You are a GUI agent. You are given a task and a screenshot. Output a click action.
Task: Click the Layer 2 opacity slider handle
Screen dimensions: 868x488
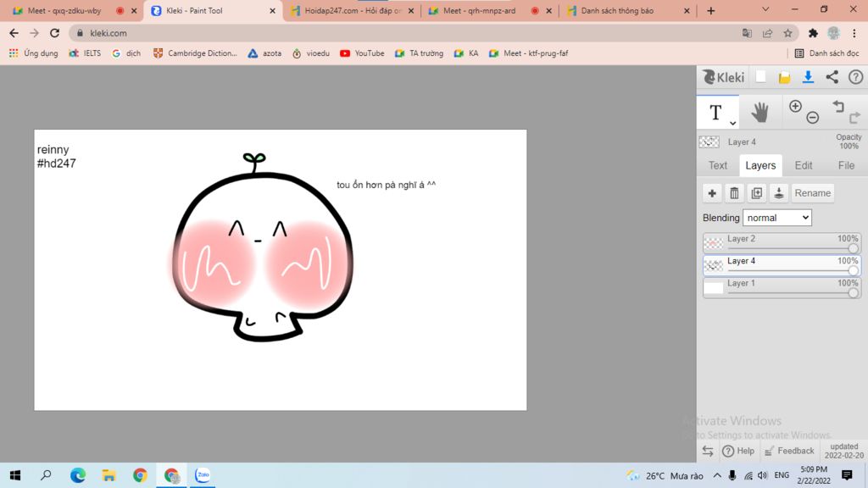tap(853, 248)
